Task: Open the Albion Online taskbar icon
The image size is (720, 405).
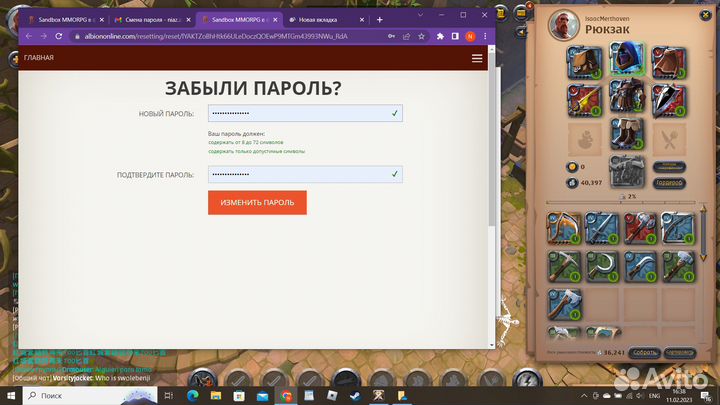Action: [378, 395]
